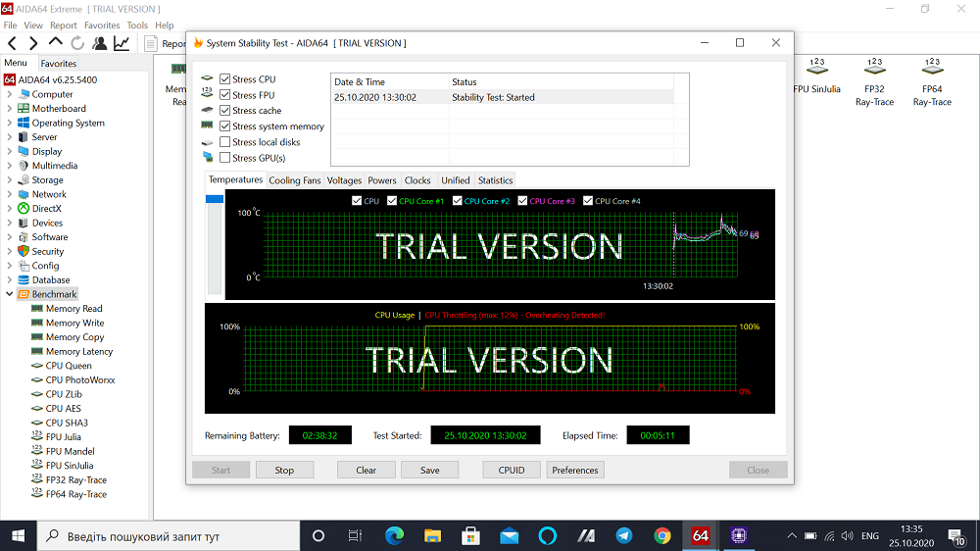Click the Clear button
980x551 pixels.
tap(367, 470)
